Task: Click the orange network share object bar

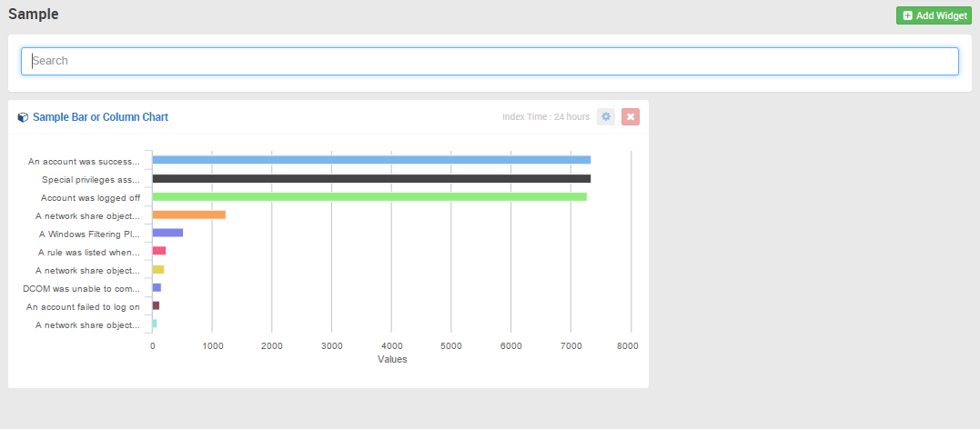Action: (188, 214)
